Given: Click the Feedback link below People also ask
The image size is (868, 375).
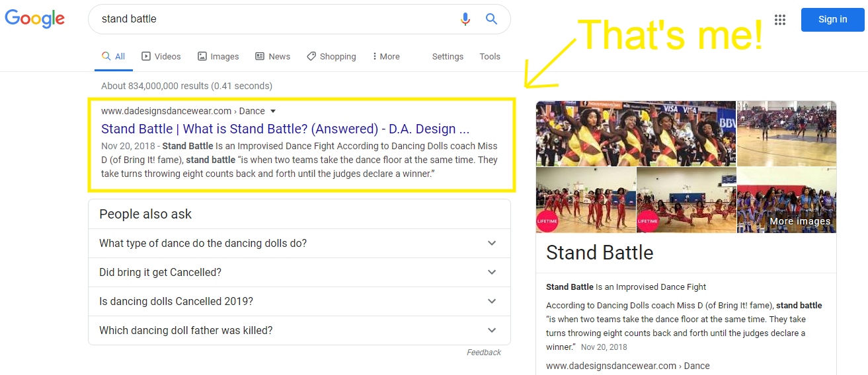Looking at the screenshot, I should click(x=484, y=353).
